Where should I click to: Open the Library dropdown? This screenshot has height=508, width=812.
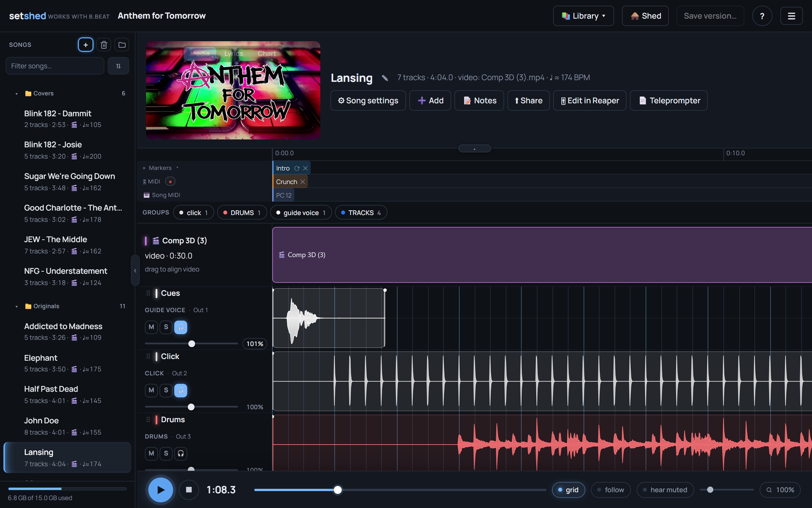click(x=583, y=16)
